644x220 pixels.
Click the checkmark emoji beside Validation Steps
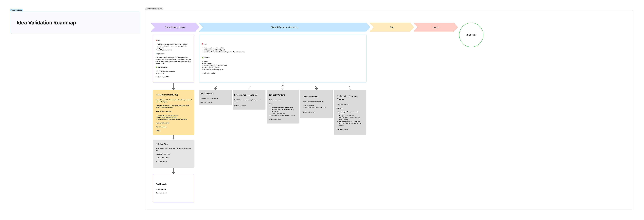click(156, 67)
